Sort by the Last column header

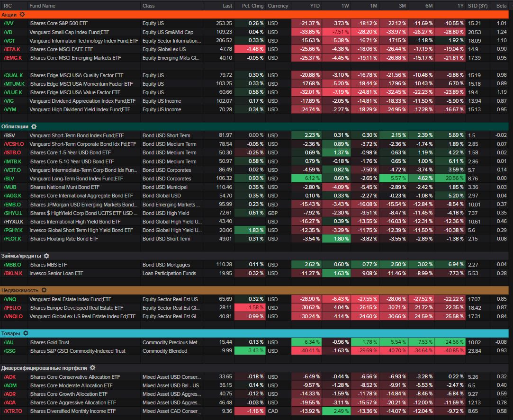(x=227, y=6)
